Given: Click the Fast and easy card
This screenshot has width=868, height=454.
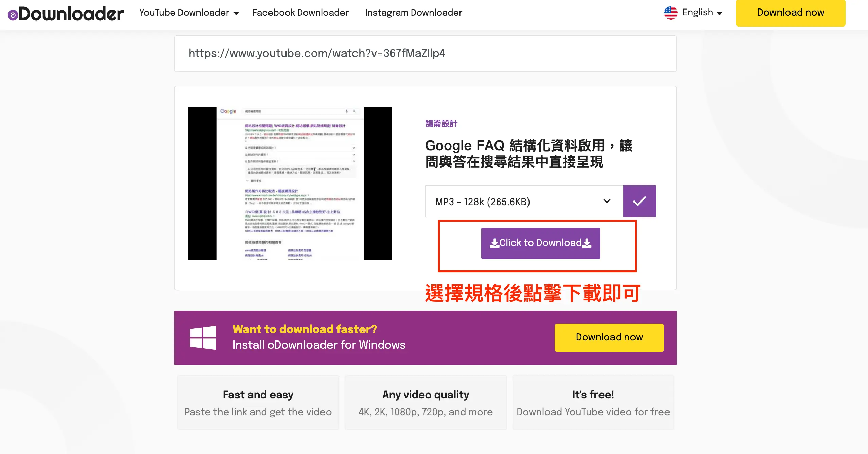Looking at the screenshot, I should 258,402.
